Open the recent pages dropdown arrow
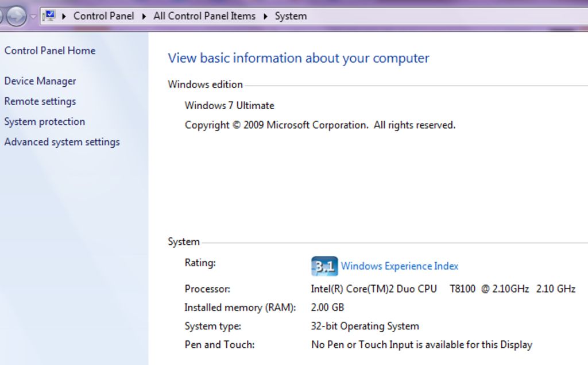The image size is (588, 365). (33, 16)
